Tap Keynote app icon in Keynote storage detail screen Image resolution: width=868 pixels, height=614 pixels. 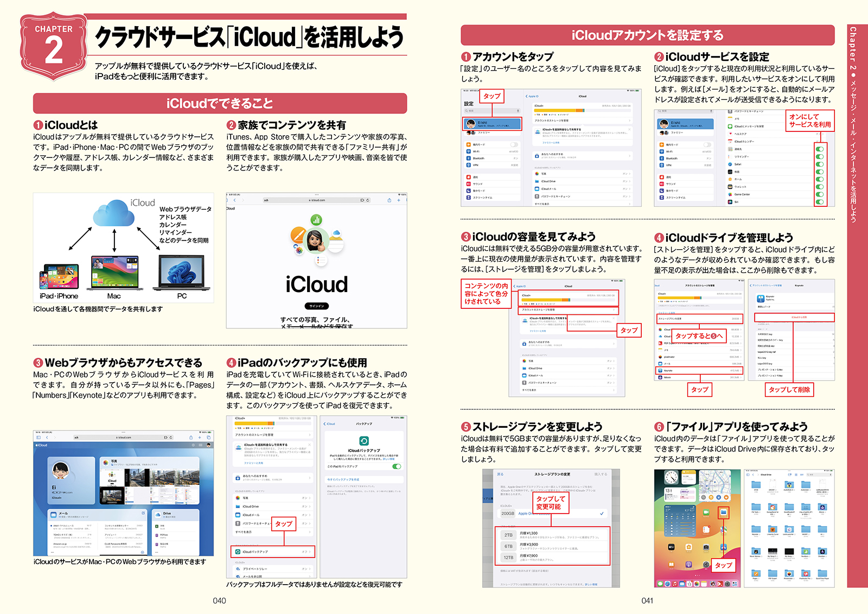[x=761, y=299]
